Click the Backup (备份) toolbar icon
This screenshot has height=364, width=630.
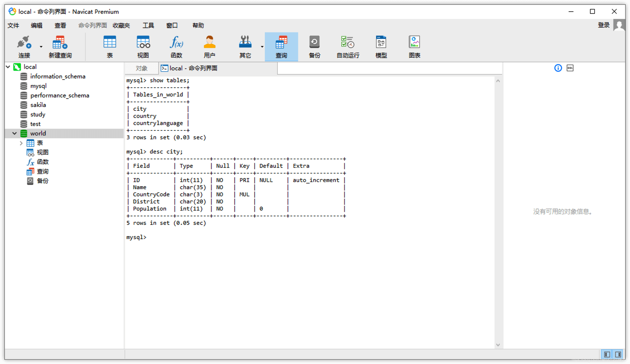tap(314, 47)
